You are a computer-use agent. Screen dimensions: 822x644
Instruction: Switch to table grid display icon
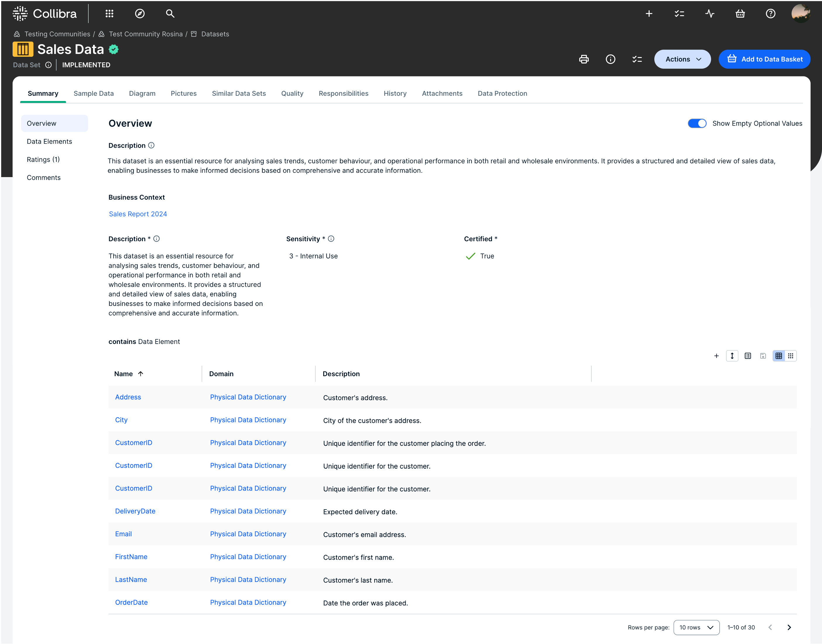pos(779,356)
